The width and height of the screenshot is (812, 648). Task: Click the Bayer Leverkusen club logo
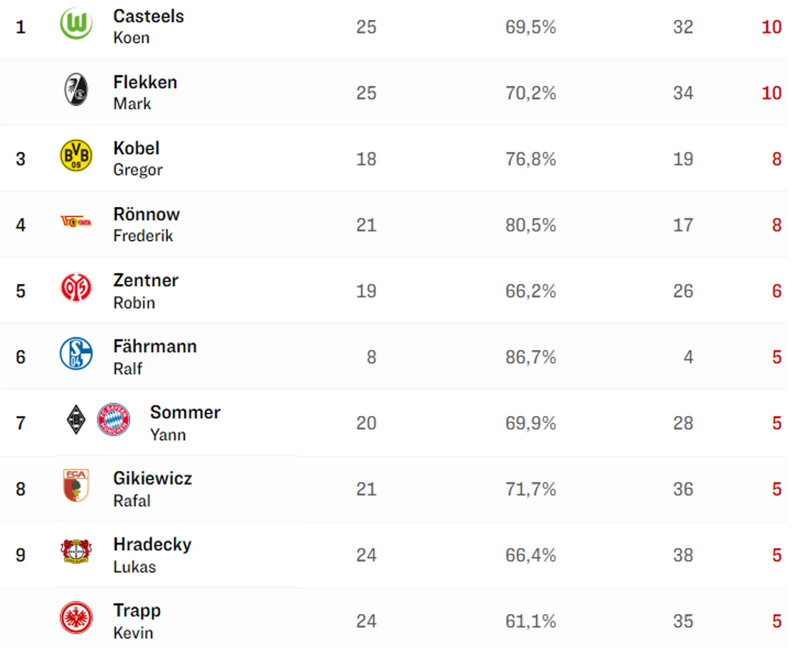pos(76,551)
